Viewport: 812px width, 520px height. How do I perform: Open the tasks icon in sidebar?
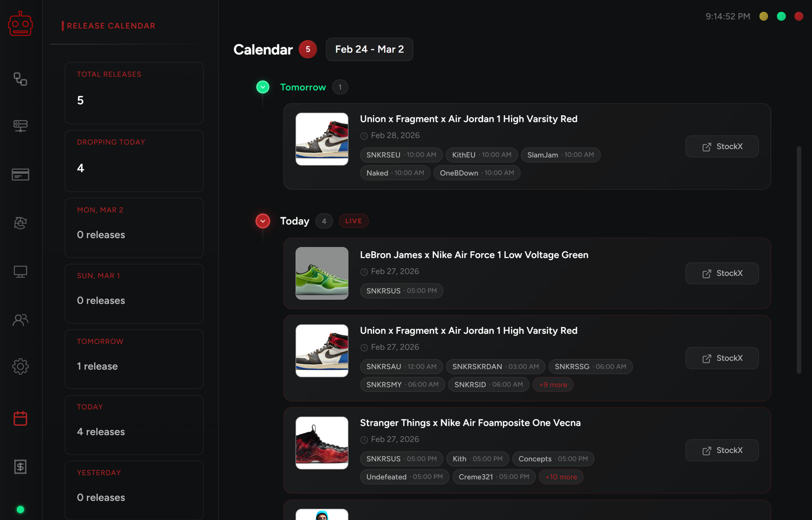20,79
